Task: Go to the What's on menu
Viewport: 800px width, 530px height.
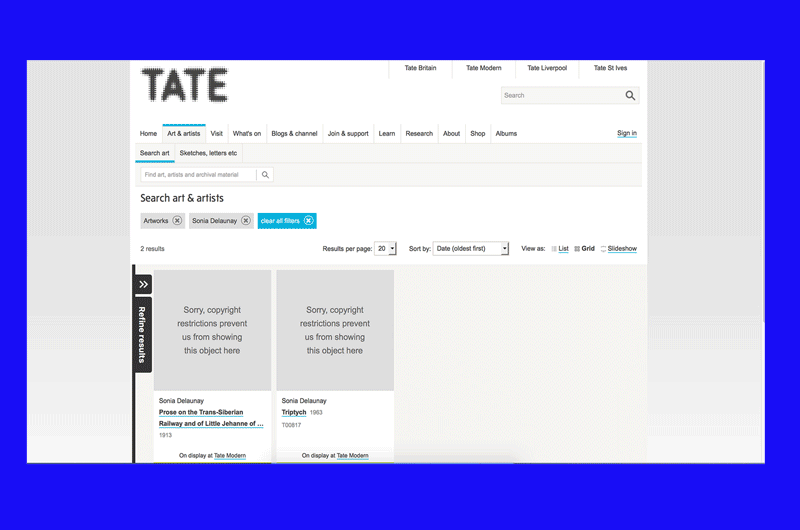Action: [x=247, y=134]
